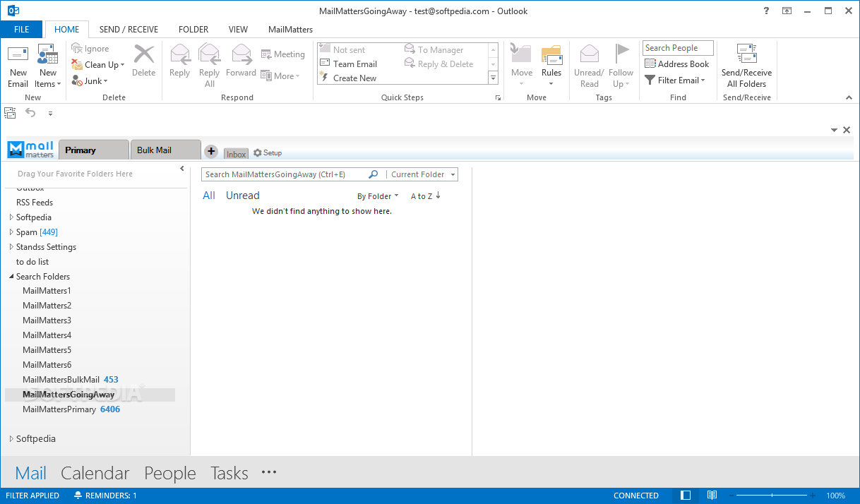
Task: Open Clean Up options
Action: [x=98, y=64]
